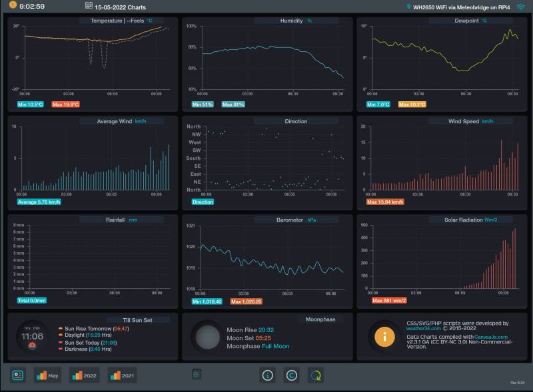Open the weather34.com link
Image resolution: width=533 pixels, height=392 pixels.
click(424, 328)
